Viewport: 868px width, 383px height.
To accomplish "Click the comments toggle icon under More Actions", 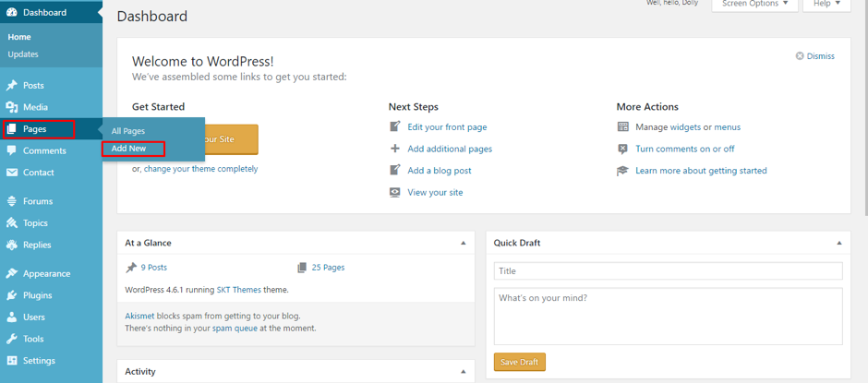I will (x=622, y=149).
